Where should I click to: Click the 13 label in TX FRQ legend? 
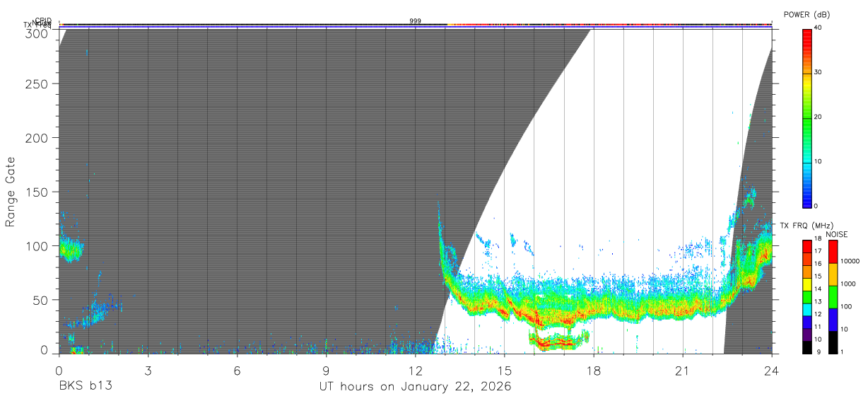[819, 302]
